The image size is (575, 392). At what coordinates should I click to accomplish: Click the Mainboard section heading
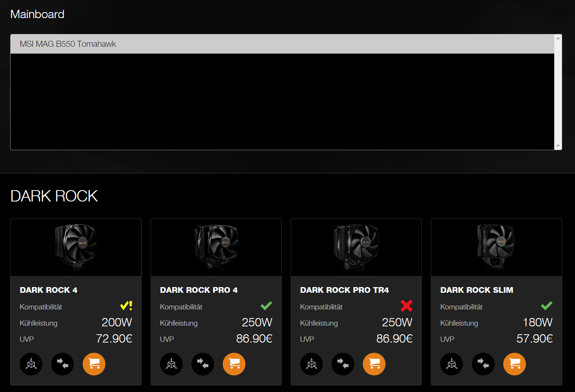[37, 14]
